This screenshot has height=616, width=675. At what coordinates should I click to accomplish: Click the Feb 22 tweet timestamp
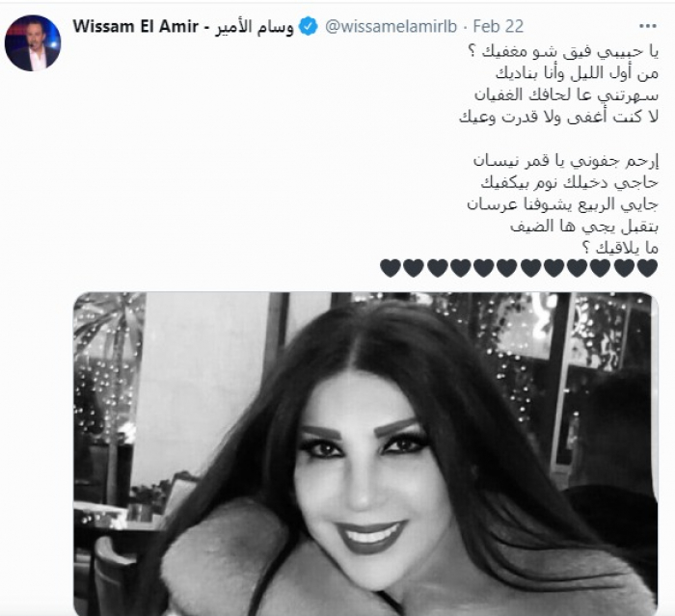point(499,27)
